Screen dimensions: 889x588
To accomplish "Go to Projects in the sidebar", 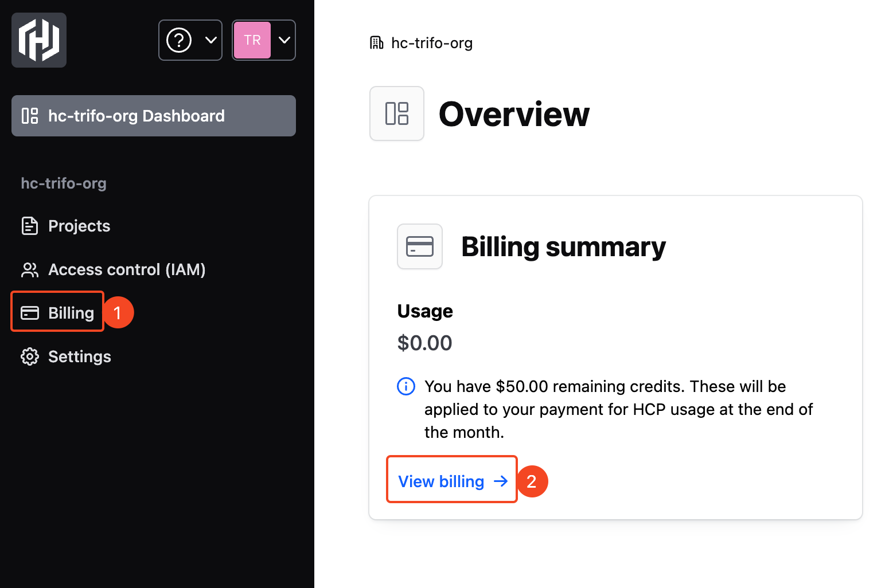I will pyautogui.click(x=79, y=226).
